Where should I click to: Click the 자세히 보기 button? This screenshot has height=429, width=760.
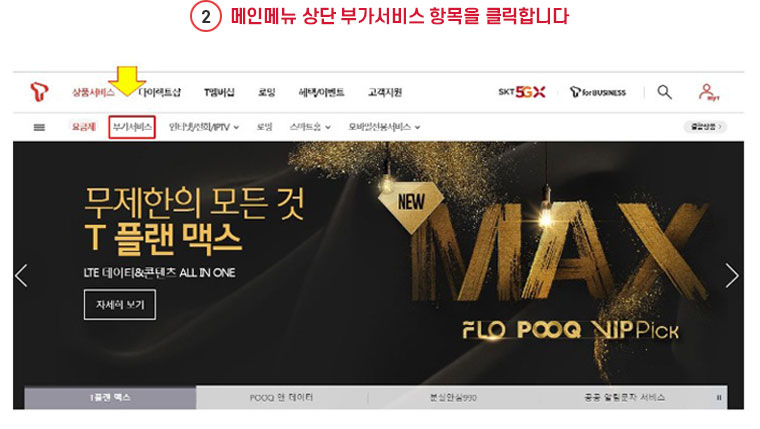120,304
